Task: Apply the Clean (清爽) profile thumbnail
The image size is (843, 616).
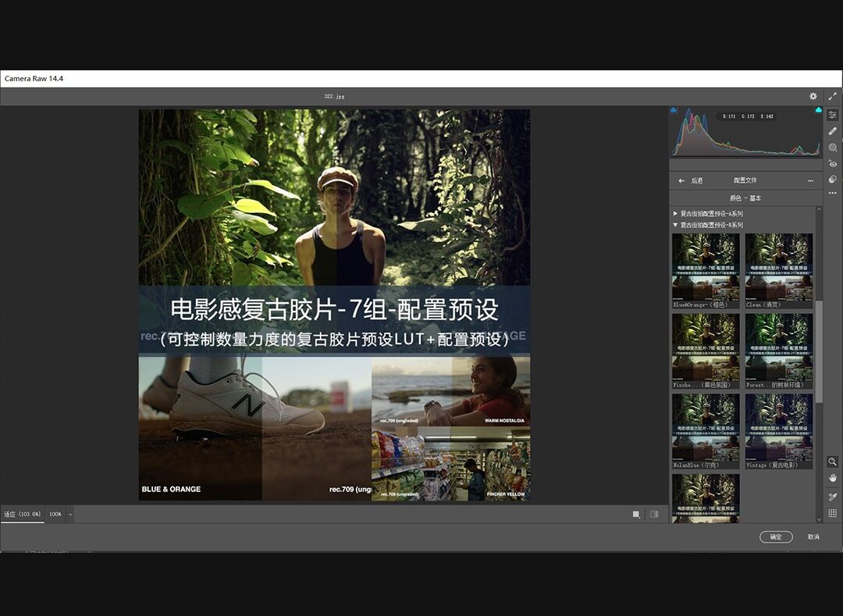Action: 778,271
